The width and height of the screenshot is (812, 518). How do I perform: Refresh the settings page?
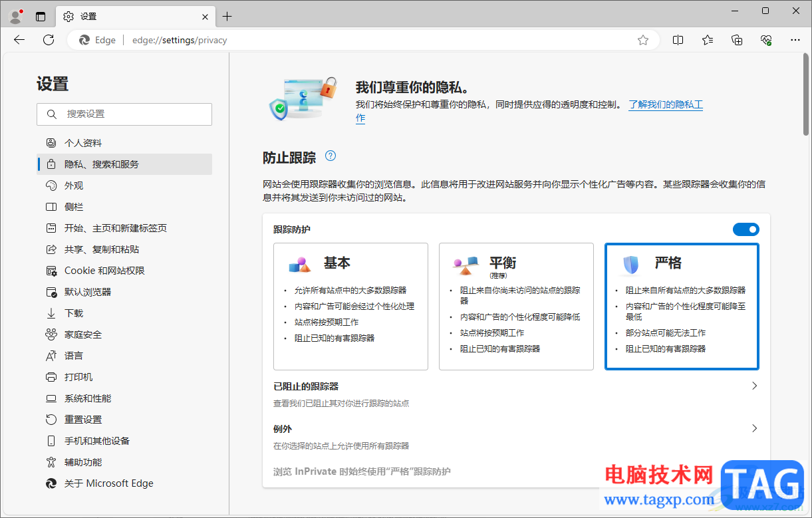49,40
